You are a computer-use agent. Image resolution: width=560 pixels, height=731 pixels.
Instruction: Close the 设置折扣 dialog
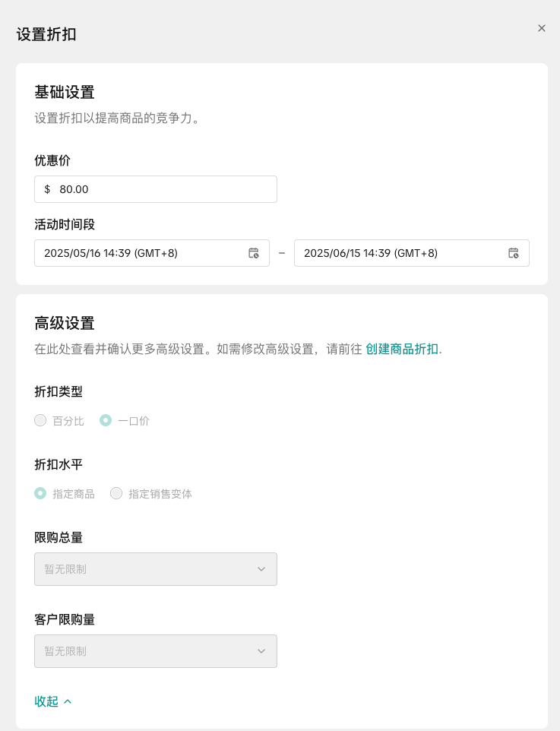542,28
